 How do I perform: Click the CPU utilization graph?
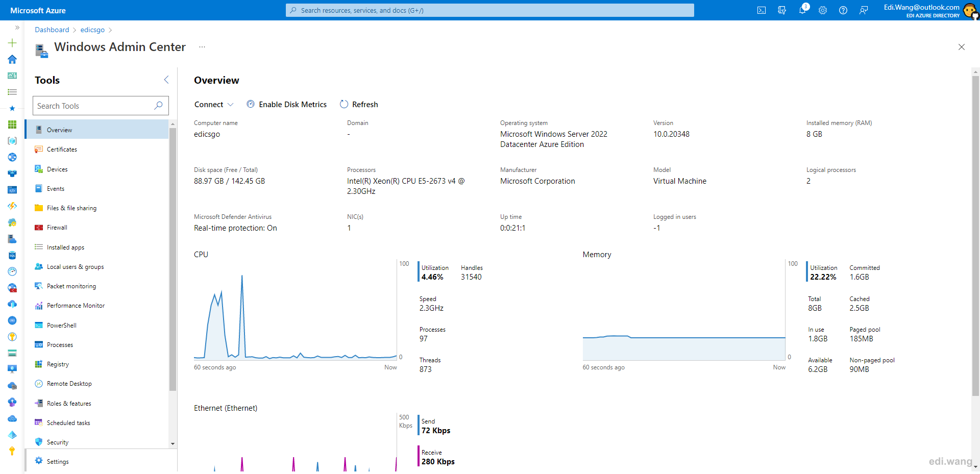(x=295, y=311)
